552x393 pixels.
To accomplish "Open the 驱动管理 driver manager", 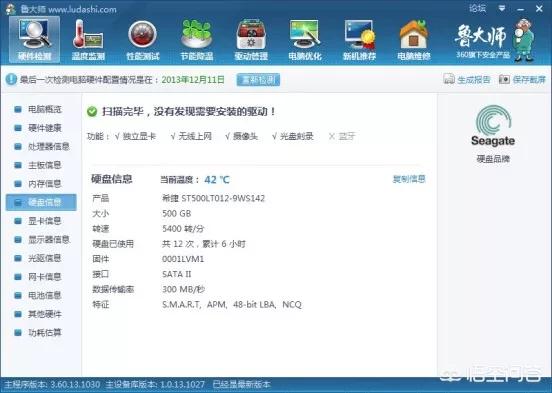I will pyautogui.click(x=251, y=40).
